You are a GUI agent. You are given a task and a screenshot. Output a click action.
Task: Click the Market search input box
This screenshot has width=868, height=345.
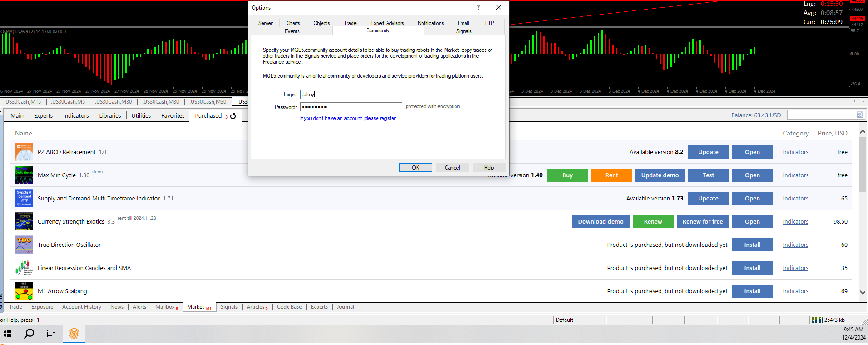click(x=822, y=115)
